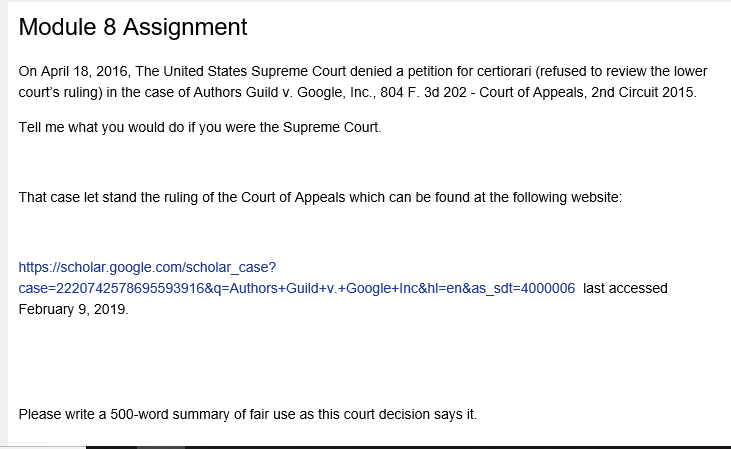Click the highlighted segment in the bottom dark bar
Screen dimensions: 731x449
(x=161, y=447)
